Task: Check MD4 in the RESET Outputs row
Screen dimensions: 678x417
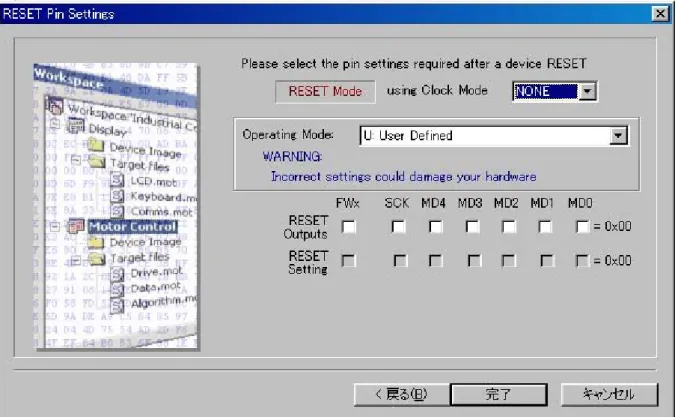Action: [435, 227]
